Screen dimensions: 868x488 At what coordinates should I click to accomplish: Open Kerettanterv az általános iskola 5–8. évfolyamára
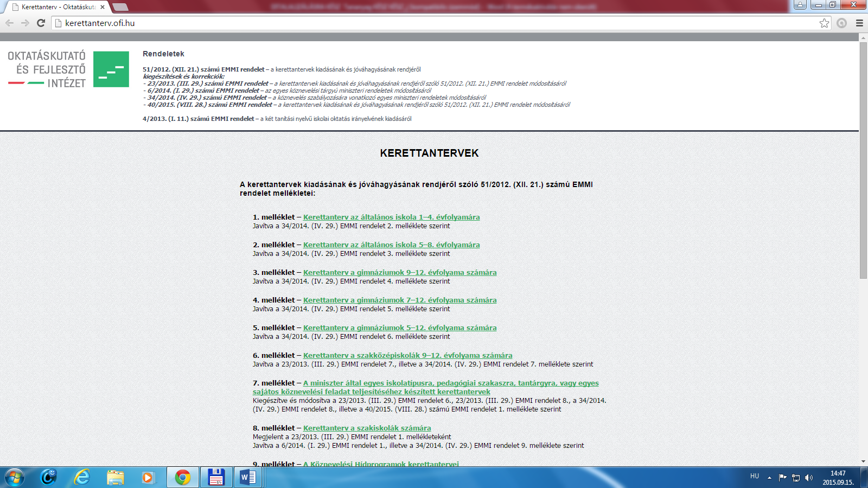pos(391,245)
